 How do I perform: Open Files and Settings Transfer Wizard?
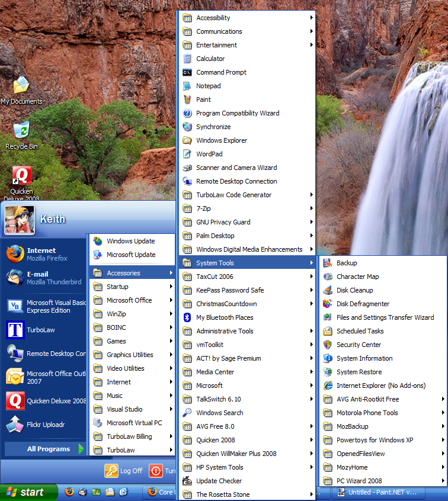point(383,317)
